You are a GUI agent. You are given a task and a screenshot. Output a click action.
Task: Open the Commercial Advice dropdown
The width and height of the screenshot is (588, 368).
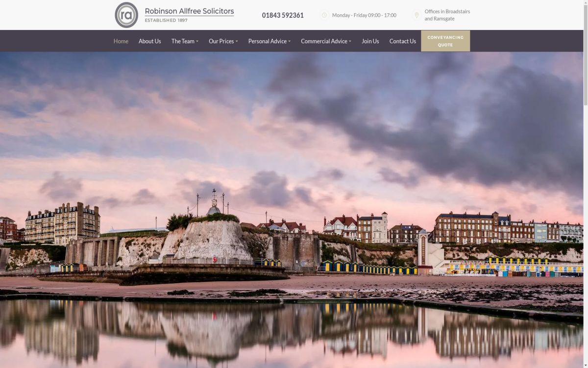(x=325, y=41)
